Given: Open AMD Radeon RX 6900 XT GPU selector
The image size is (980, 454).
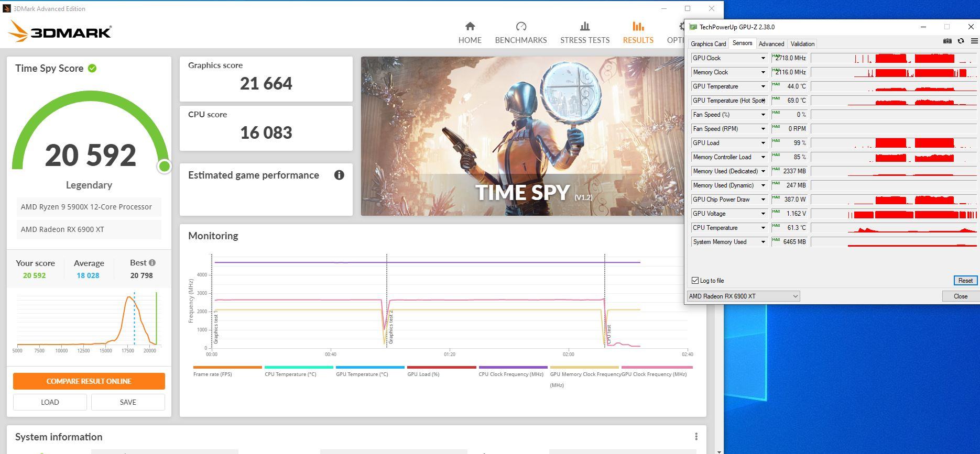Looking at the screenshot, I should (x=743, y=296).
